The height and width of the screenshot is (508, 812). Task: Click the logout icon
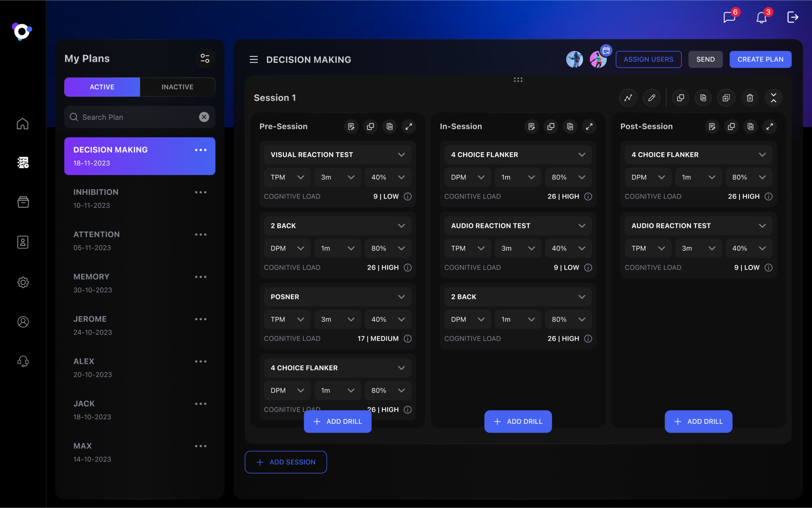click(x=792, y=17)
